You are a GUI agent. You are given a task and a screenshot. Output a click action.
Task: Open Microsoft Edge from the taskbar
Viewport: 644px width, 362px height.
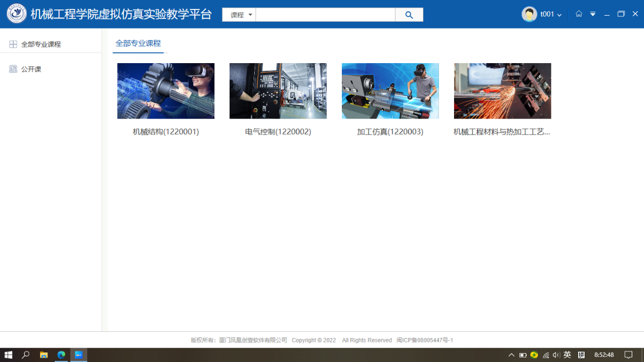(x=61, y=355)
